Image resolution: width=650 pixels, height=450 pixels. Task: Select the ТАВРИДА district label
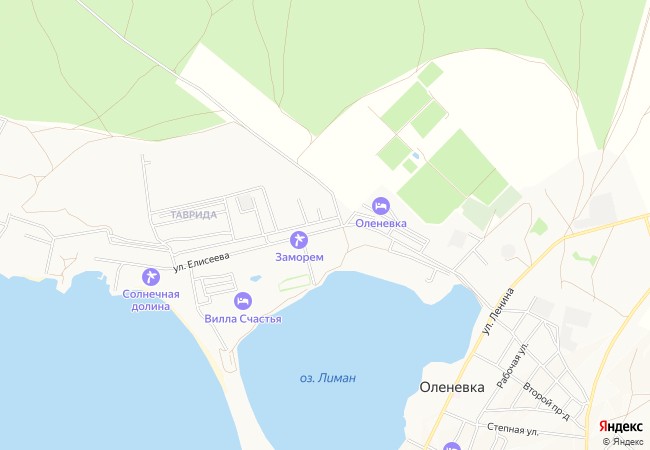click(x=194, y=215)
